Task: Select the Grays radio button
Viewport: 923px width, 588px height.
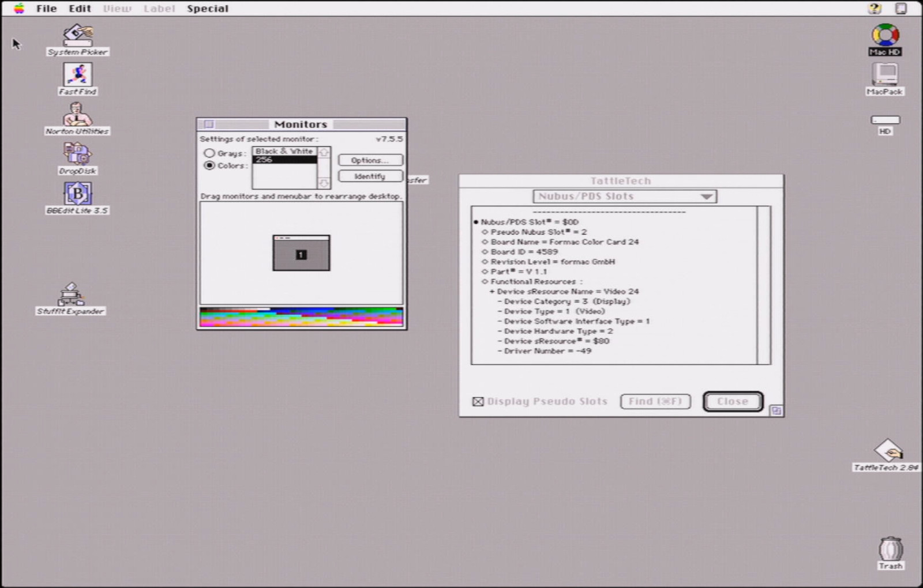Action: click(x=209, y=153)
